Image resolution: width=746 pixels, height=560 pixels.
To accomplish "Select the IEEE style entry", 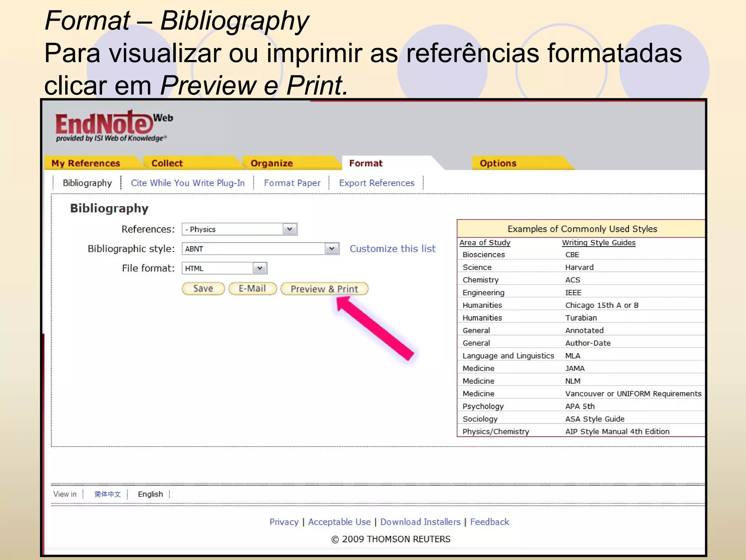I will [x=573, y=293].
